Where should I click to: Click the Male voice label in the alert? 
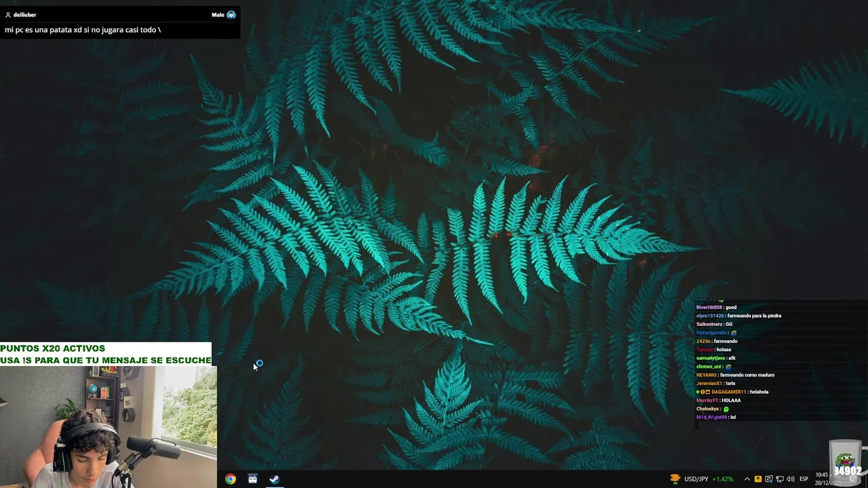[x=218, y=15]
